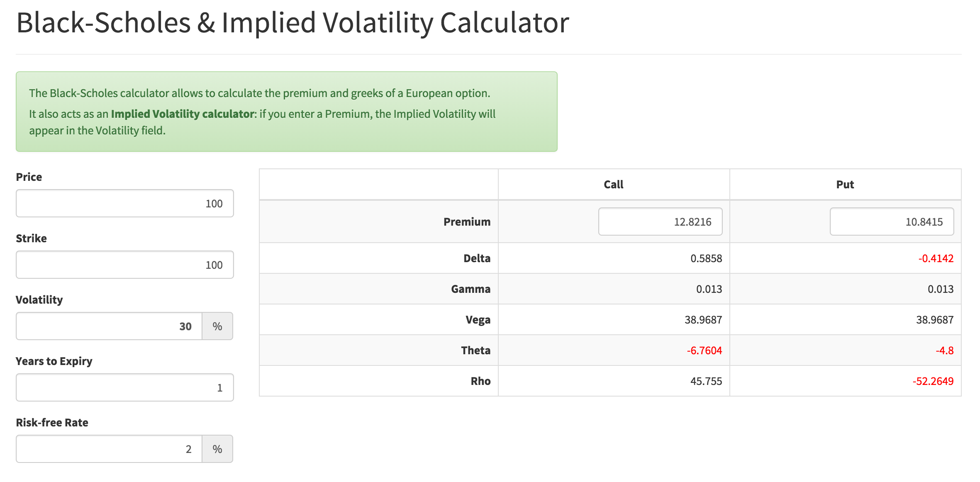This screenshot has height=482, width=980.
Task: Click the Call Theta value -6.7604
Action: click(704, 351)
